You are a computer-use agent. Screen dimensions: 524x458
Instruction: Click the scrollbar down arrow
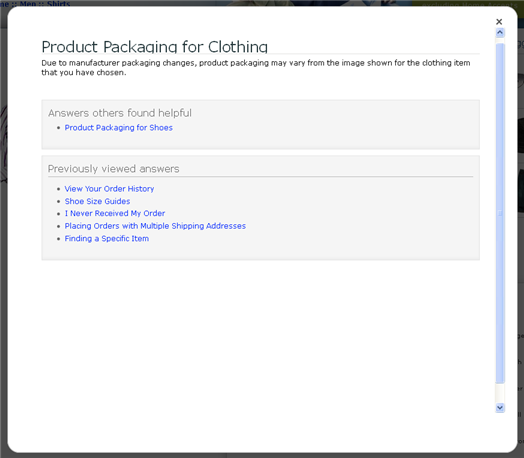click(500, 408)
